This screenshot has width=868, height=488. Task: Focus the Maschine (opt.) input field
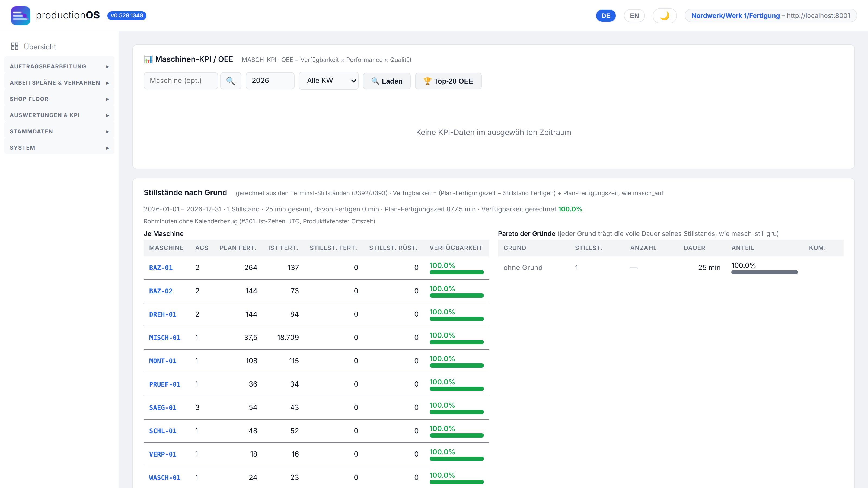click(x=181, y=81)
